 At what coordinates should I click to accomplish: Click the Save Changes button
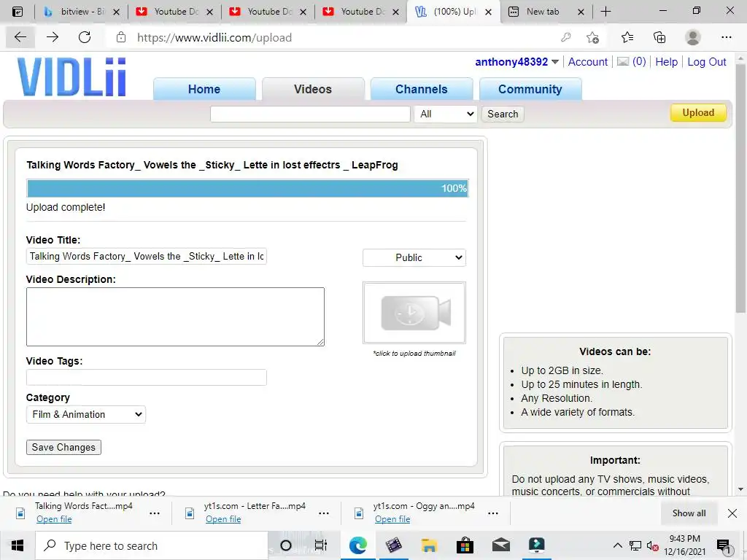[63, 447]
